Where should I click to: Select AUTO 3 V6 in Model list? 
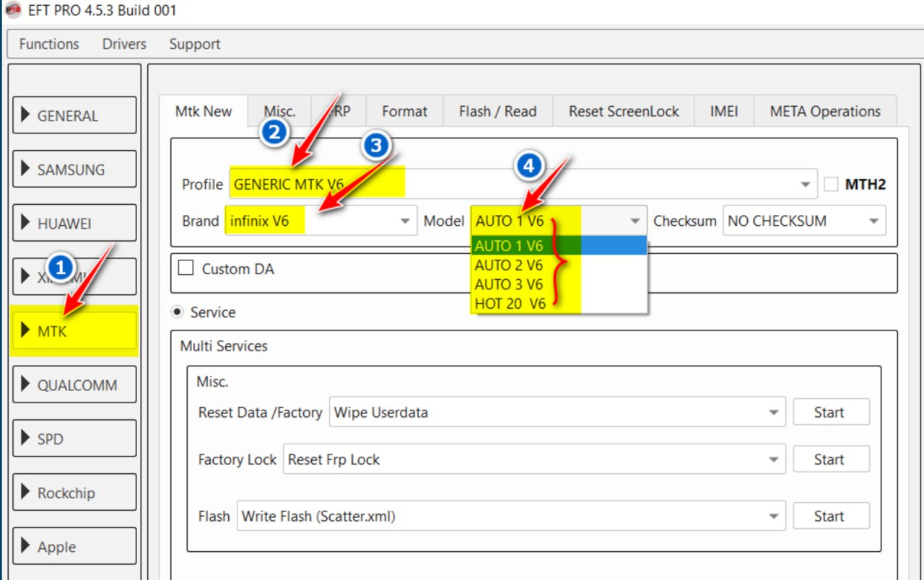point(559,284)
